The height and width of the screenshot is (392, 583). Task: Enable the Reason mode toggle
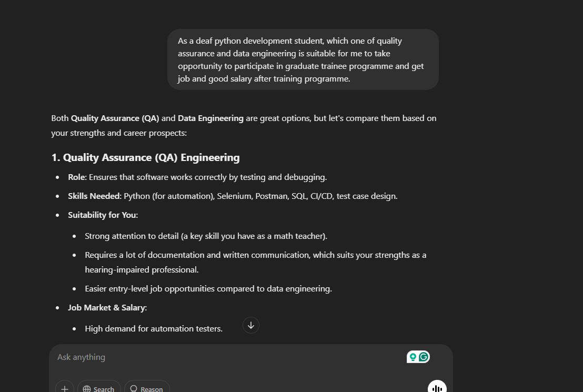(x=147, y=388)
